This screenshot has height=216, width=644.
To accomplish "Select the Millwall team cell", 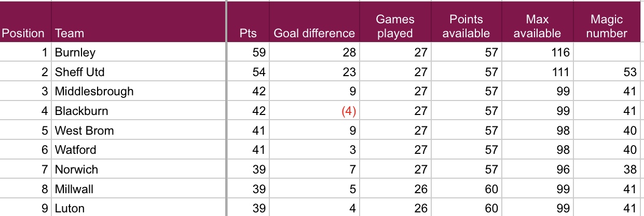I will (x=74, y=189).
